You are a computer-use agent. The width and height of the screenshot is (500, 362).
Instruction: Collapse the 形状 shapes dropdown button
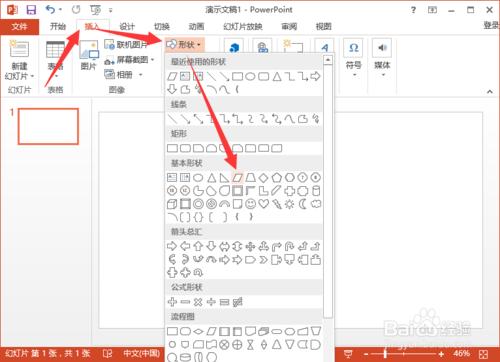point(184,44)
